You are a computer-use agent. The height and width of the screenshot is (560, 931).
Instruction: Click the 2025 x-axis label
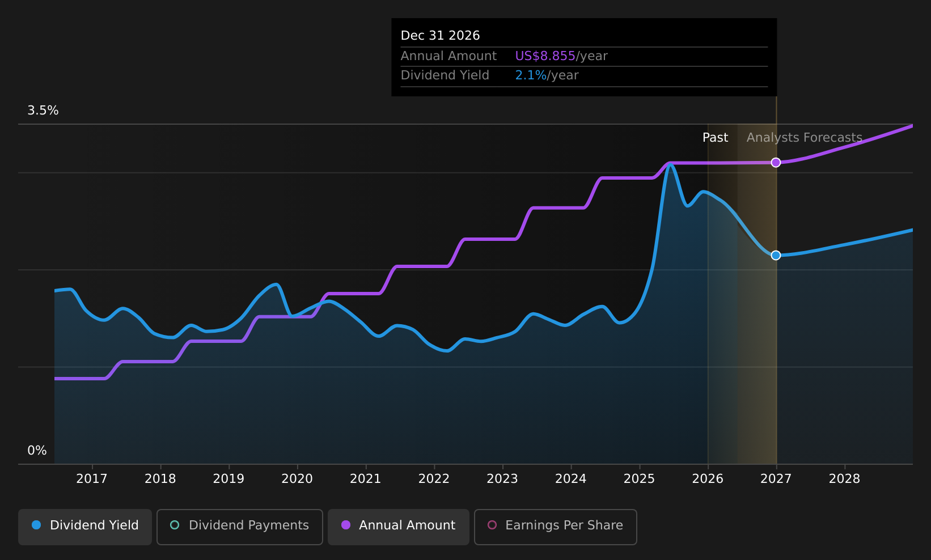639,479
